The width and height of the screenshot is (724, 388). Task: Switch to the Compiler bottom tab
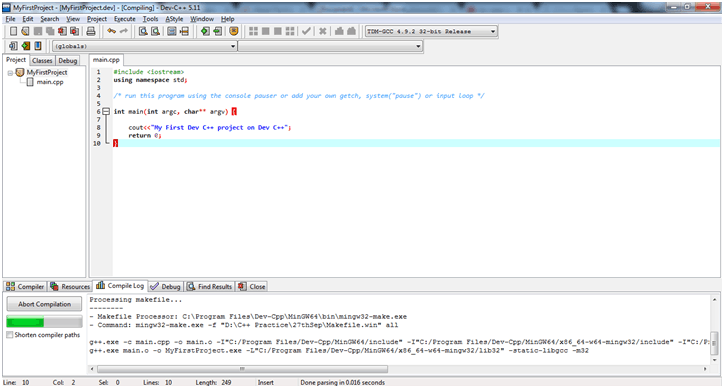25,286
